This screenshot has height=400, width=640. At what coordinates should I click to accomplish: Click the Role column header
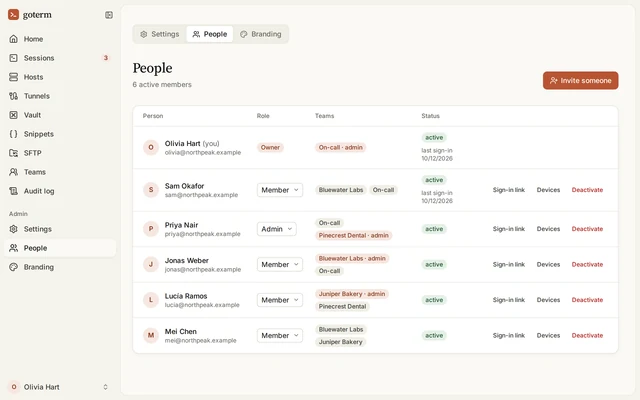[x=263, y=116]
